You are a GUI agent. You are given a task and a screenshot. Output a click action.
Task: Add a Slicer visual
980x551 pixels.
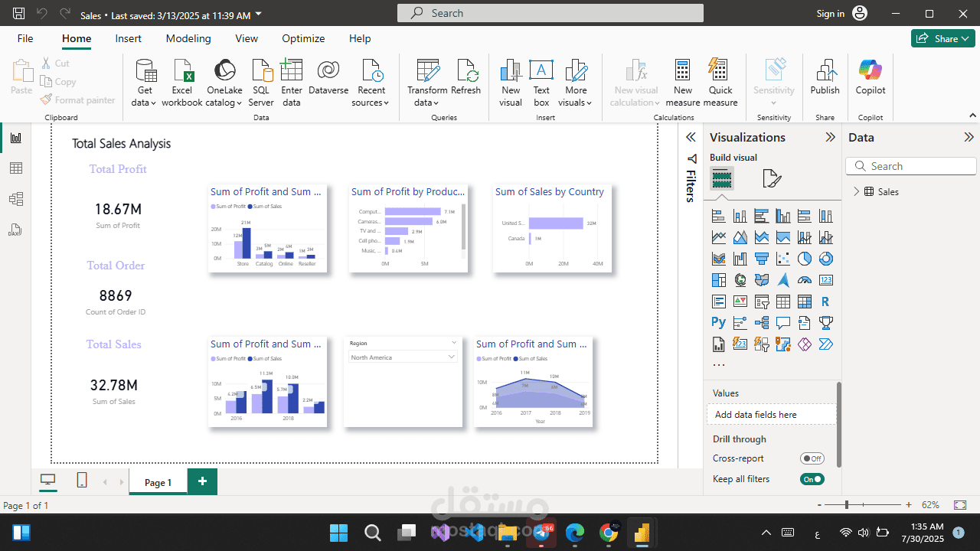tap(761, 302)
